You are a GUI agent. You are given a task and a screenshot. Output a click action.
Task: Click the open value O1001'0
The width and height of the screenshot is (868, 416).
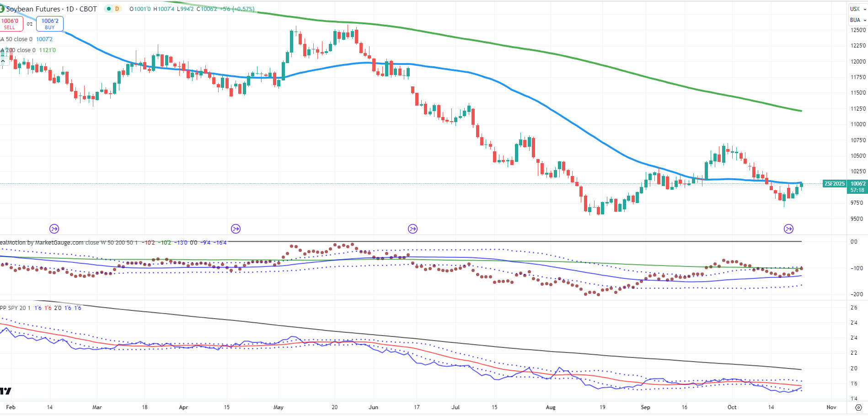tap(140, 9)
